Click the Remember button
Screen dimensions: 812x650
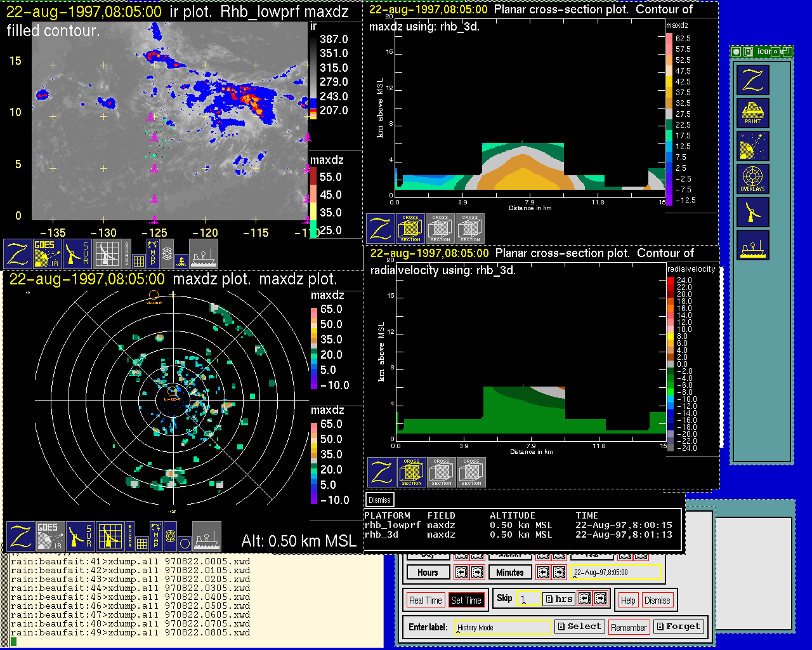click(x=629, y=628)
